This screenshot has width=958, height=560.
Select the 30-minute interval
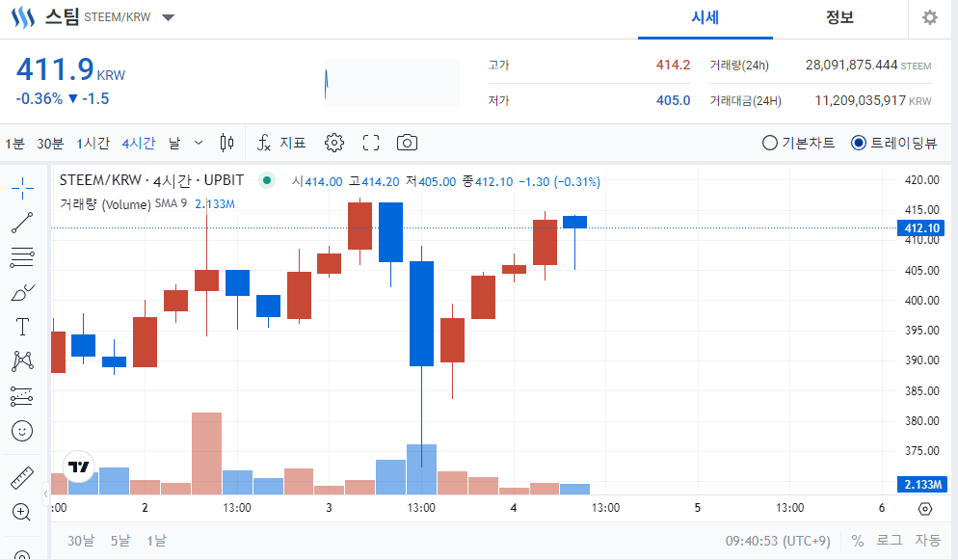coord(50,144)
